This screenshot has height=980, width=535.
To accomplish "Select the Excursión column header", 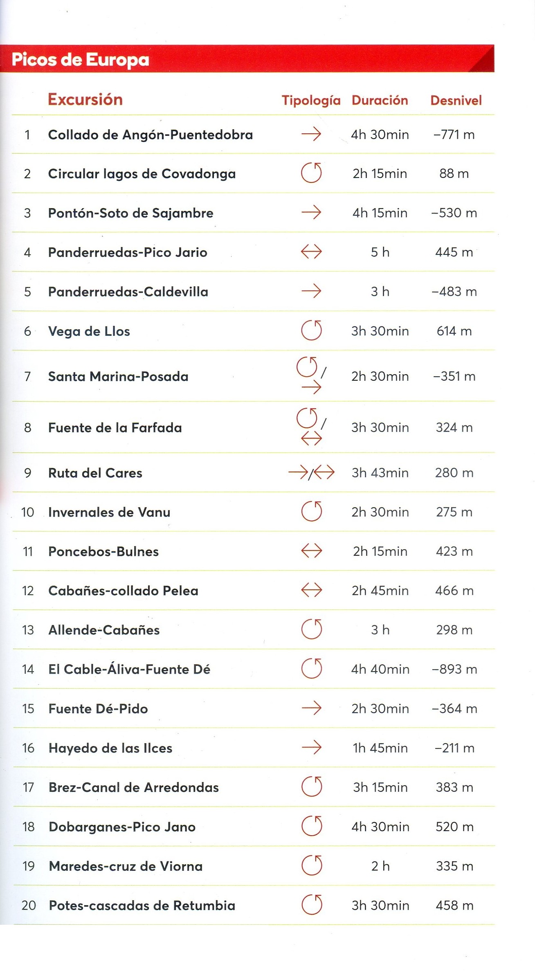I will (x=85, y=99).
